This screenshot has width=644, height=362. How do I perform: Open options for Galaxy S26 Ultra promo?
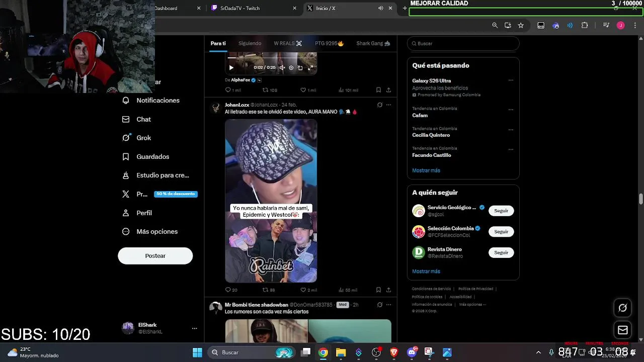pos(511,80)
